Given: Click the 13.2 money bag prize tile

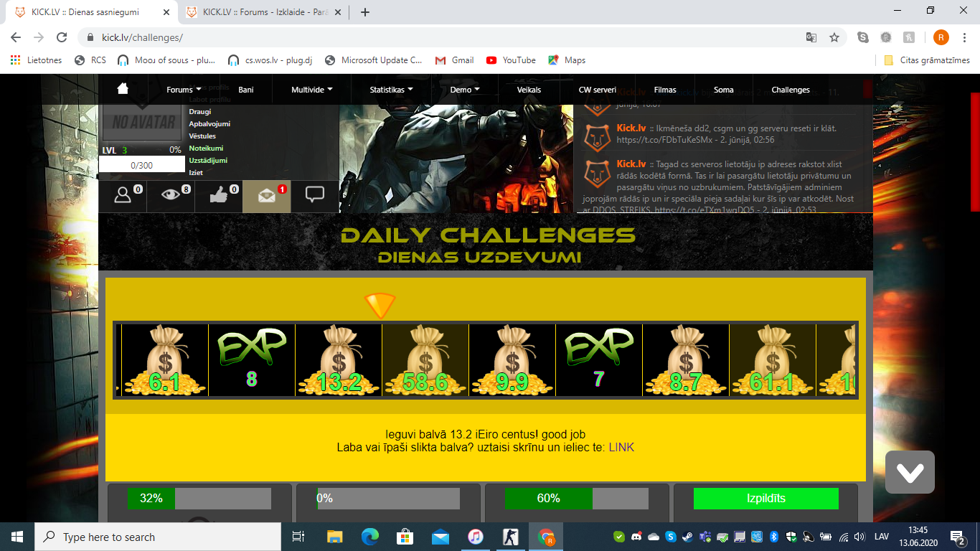Looking at the screenshot, I should point(339,360).
